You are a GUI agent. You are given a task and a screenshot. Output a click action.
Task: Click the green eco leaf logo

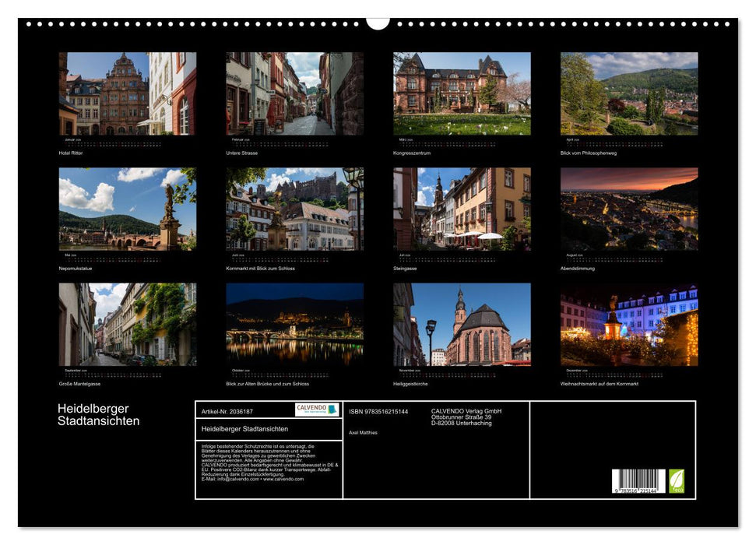677,480
